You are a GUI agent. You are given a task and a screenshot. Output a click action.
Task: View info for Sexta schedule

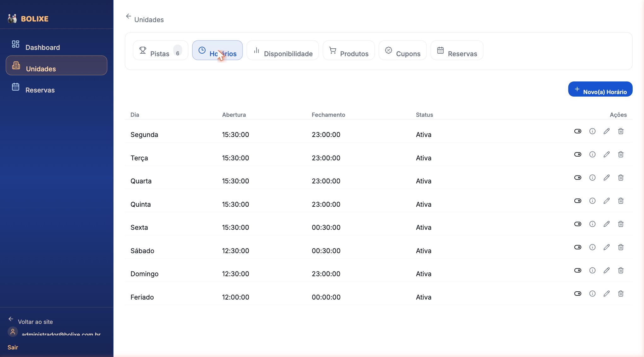point(592,224)
